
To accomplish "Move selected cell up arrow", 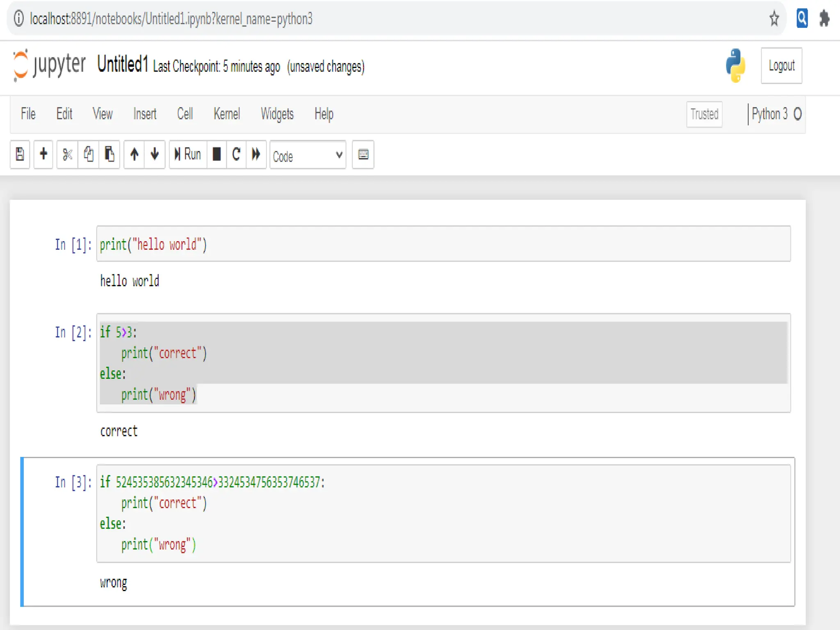I will point(134,155).
